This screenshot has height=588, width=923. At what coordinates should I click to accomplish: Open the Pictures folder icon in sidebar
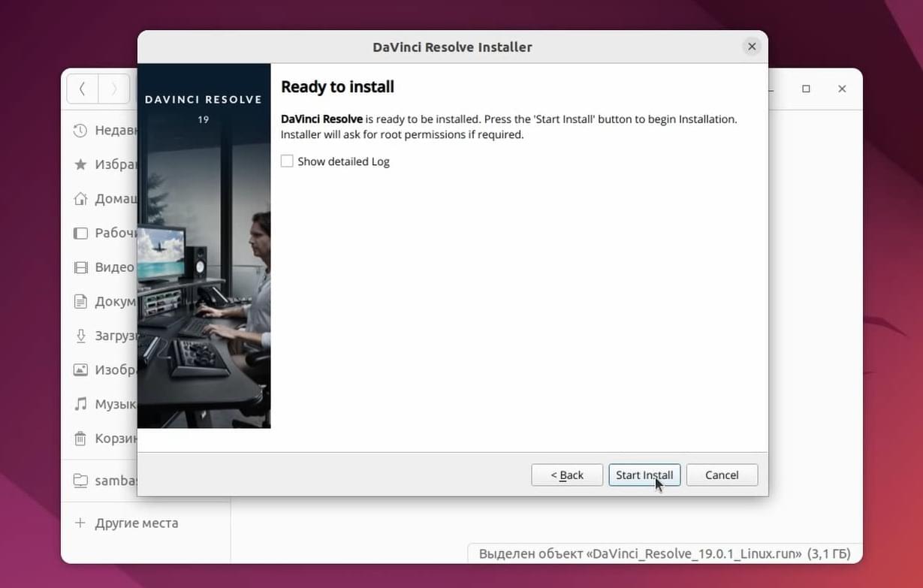(80, 370)
